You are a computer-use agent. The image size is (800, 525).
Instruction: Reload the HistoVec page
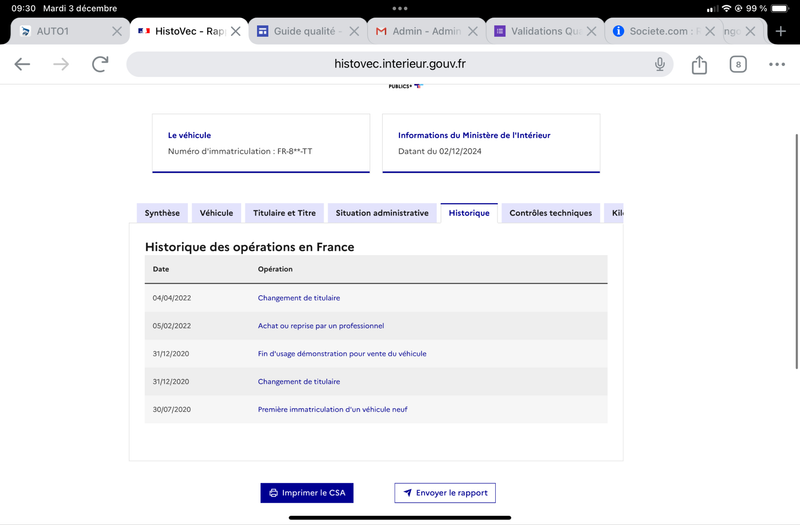point(100,64)
